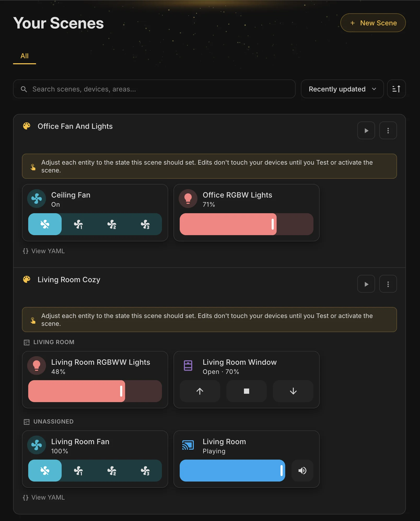Open Office Fan And Lights more options menu
Screen dimensions: 420x521
(388, 130)
